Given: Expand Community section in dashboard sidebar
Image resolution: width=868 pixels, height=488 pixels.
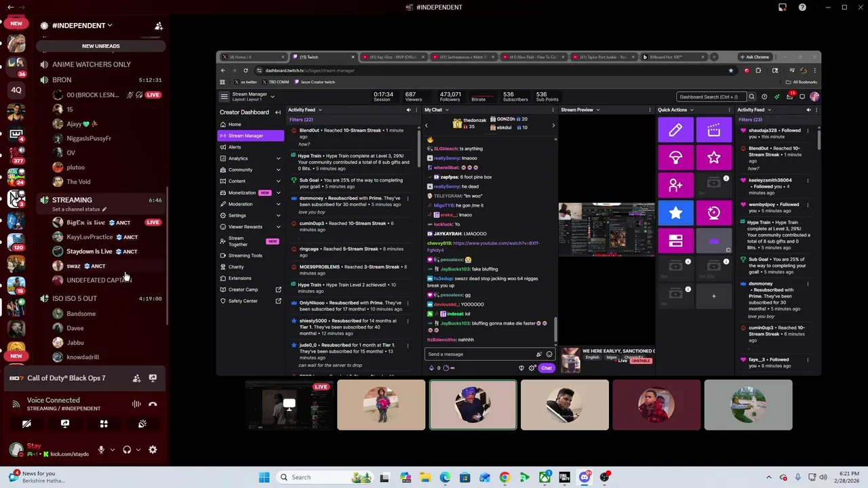Looking at the screenshot, I should pos(250,170).
